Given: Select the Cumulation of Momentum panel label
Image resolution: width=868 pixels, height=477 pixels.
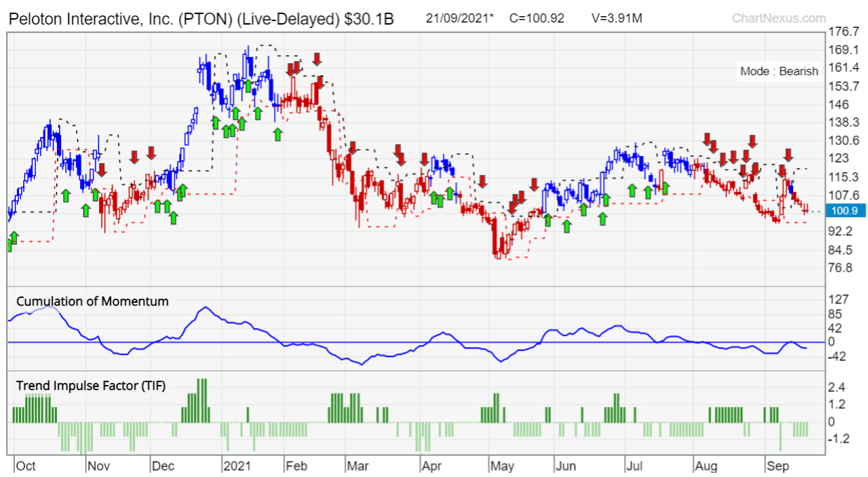Looking at the screenshot, I should (x=93, y=301).
